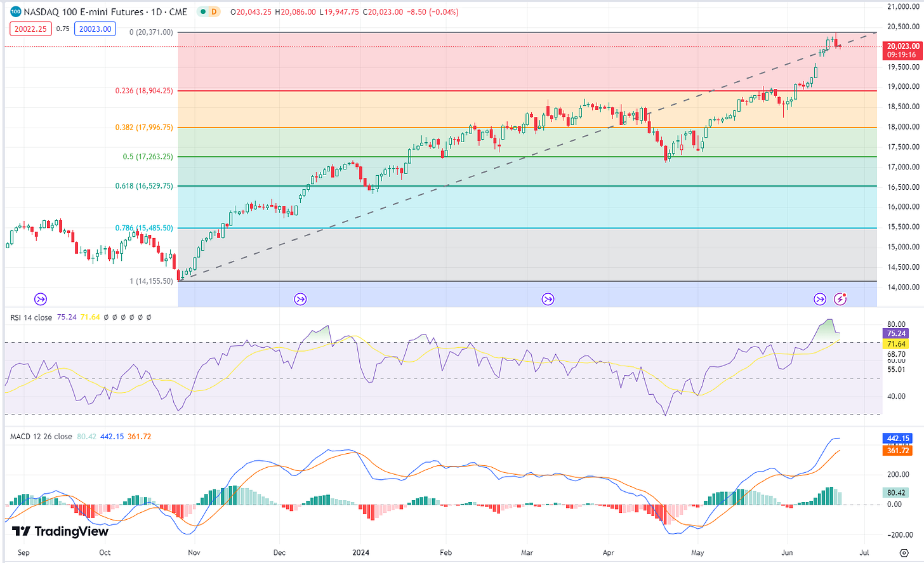Click the close price C20,023.00 readout
This screenshot has height=563, width=924.
point(383,12)
